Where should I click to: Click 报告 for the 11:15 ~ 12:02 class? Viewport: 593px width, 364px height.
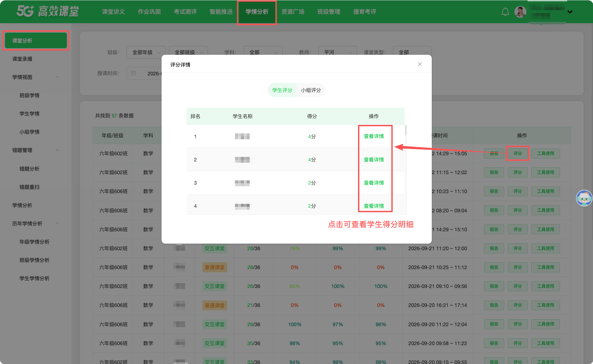[494, 172]
